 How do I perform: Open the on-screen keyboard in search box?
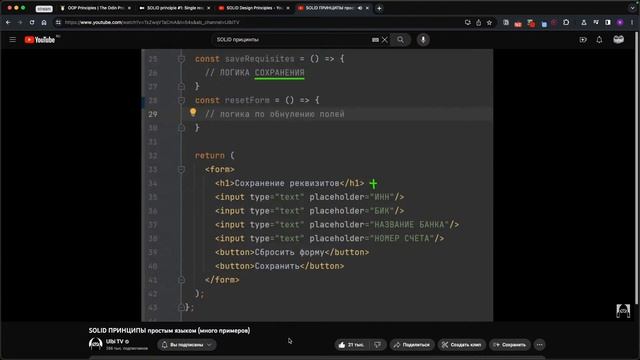point(375,40)
